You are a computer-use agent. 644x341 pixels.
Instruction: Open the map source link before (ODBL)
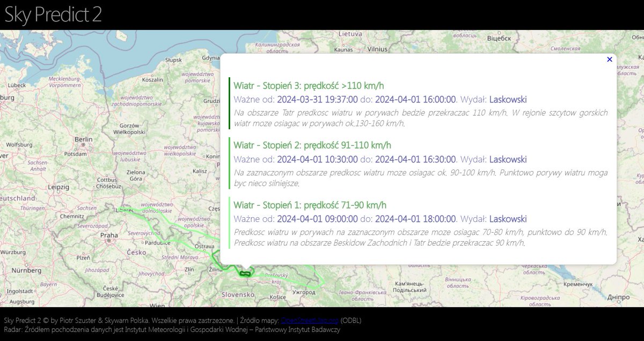pyautogui.click(x=310, y=321)
